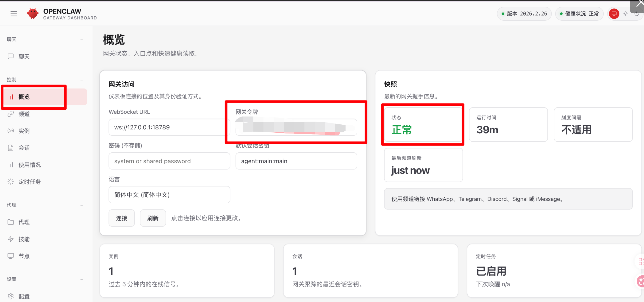
Task: Open 配置 configuration settings
Action: click(x=24, y=296)
